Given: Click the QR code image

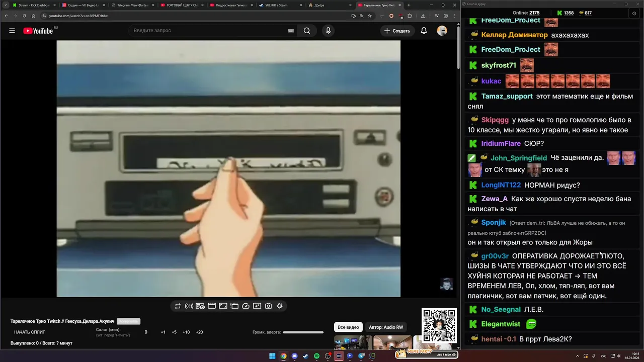Looking at the screenshot, I should 439,326.
